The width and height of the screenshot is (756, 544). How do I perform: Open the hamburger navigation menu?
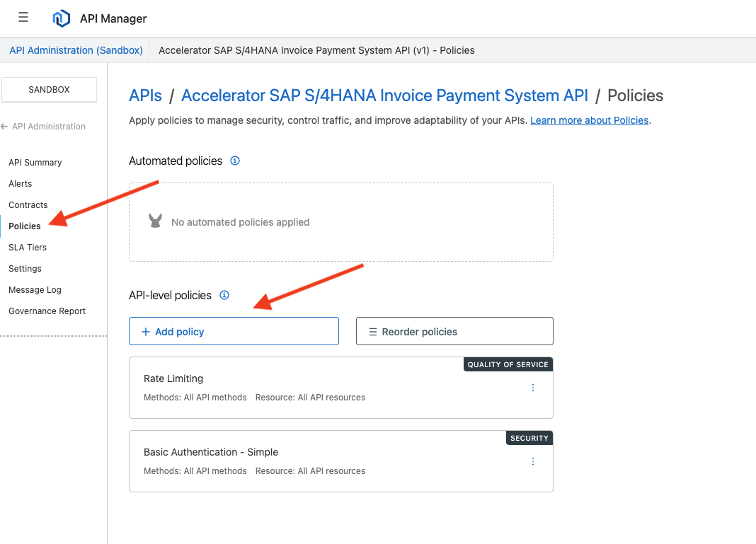pos(23,18)
